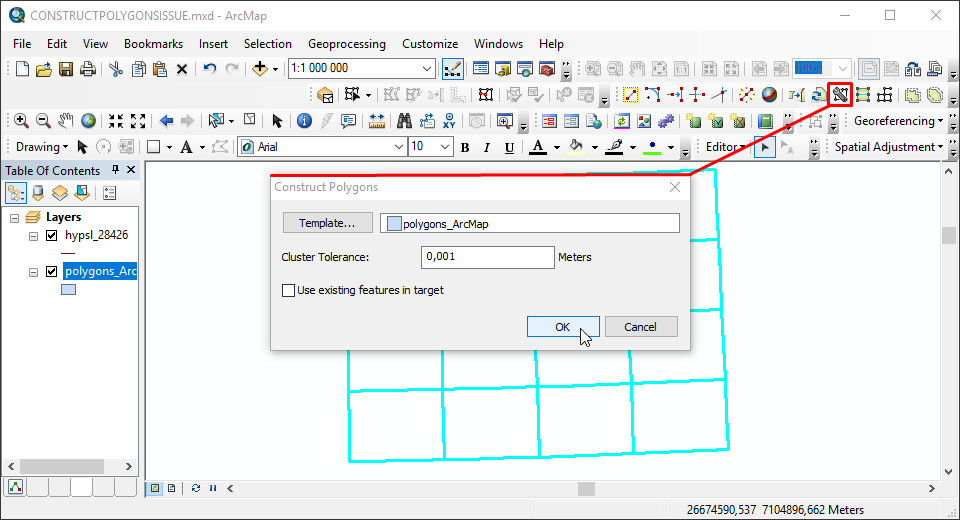Cut the selected element
Image resolution: width=960 pixels, height=520 pixels.
click(x=116, y=69)
